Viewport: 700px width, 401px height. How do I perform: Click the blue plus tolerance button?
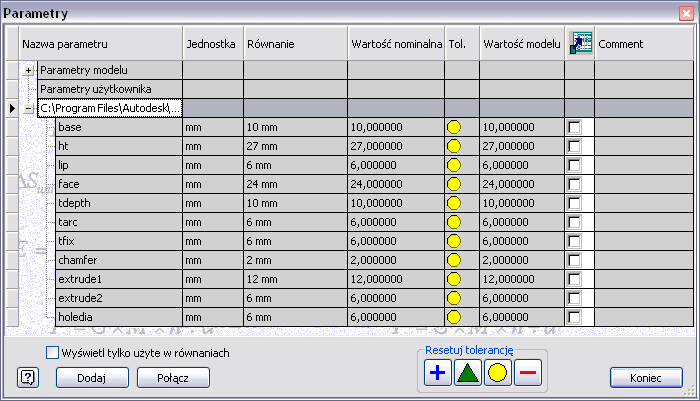438,372
